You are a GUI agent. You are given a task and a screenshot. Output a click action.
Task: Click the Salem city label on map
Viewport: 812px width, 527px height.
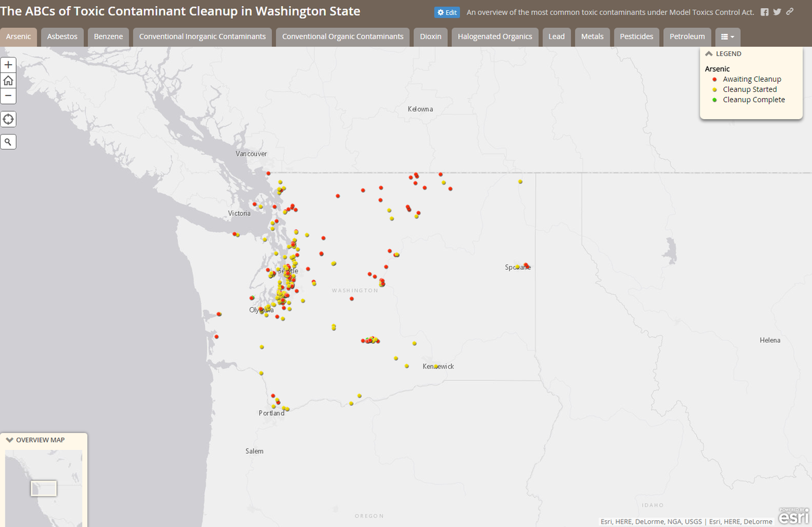coord(254,451)
